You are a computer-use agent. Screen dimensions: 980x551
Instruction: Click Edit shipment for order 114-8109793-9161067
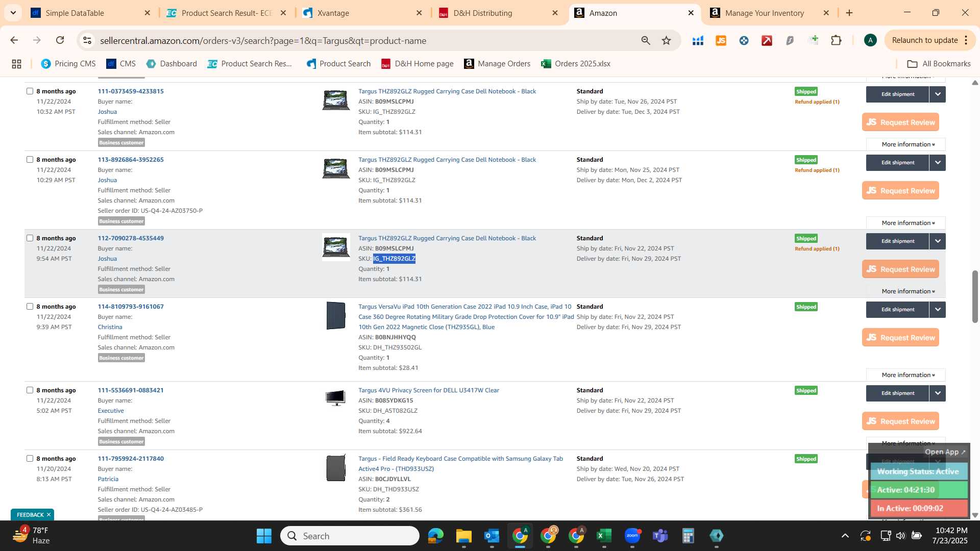click(x=897, y=310)
